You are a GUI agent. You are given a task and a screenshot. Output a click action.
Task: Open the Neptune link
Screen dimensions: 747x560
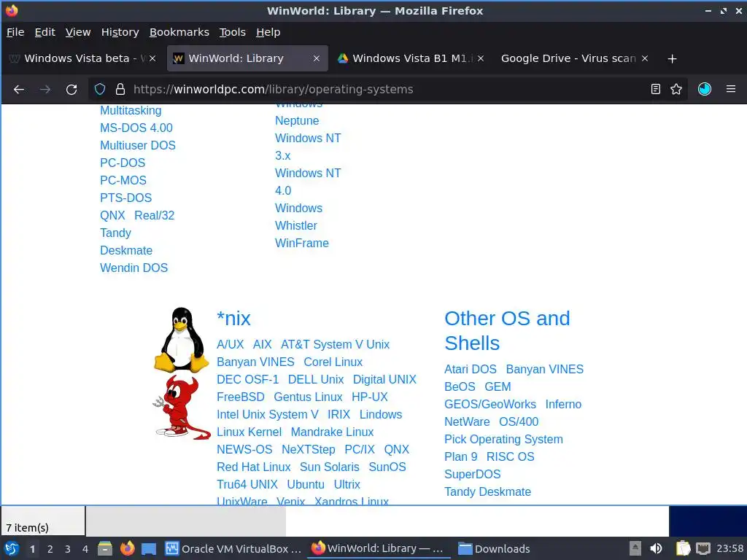click(297, 120)
